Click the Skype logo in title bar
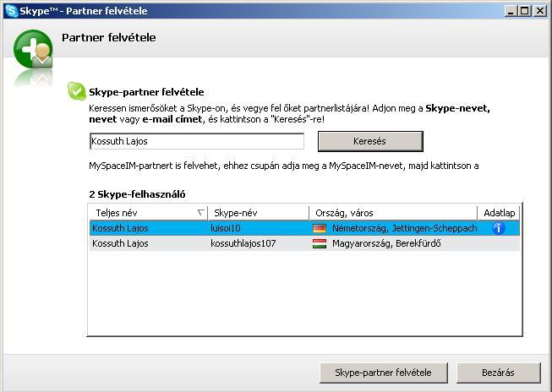 (x=11, y=10)
